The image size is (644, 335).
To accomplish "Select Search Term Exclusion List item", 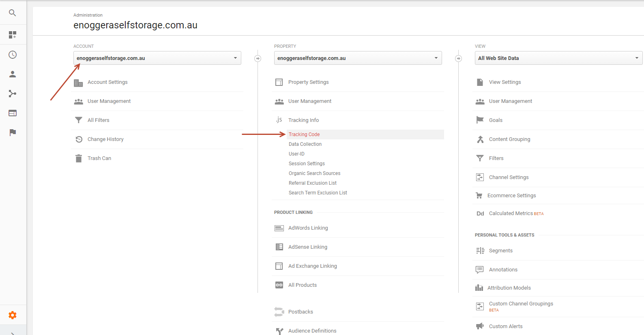I will click(318, 193).
